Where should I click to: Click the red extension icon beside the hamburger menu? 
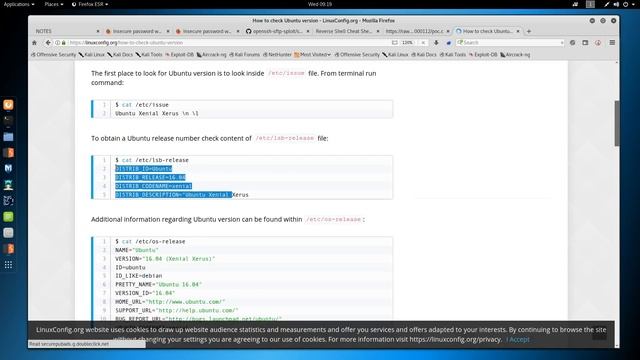598,42
